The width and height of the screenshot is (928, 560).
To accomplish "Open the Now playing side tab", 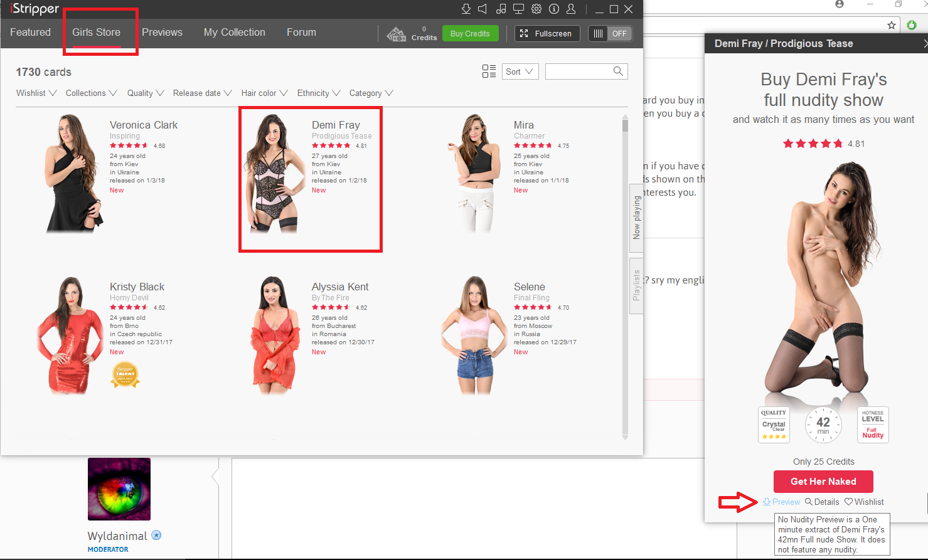I will click(636, 218).
